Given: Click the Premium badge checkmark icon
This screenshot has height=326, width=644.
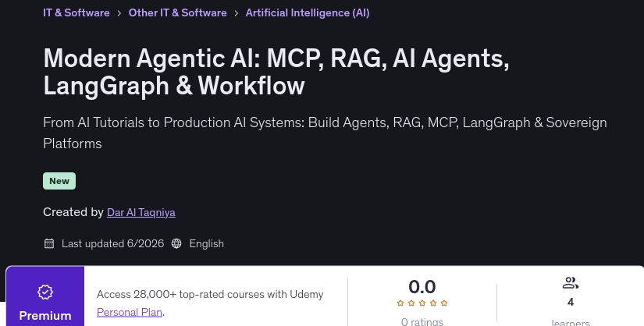Looking at the screenshot, I should (x=45, y=292).
